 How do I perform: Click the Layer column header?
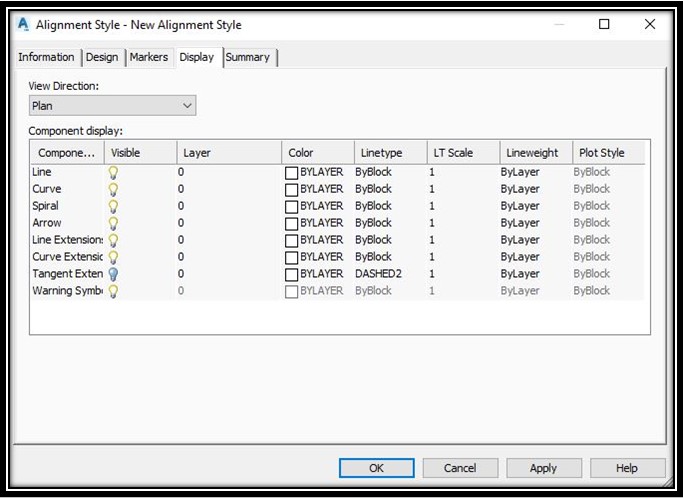229,152
